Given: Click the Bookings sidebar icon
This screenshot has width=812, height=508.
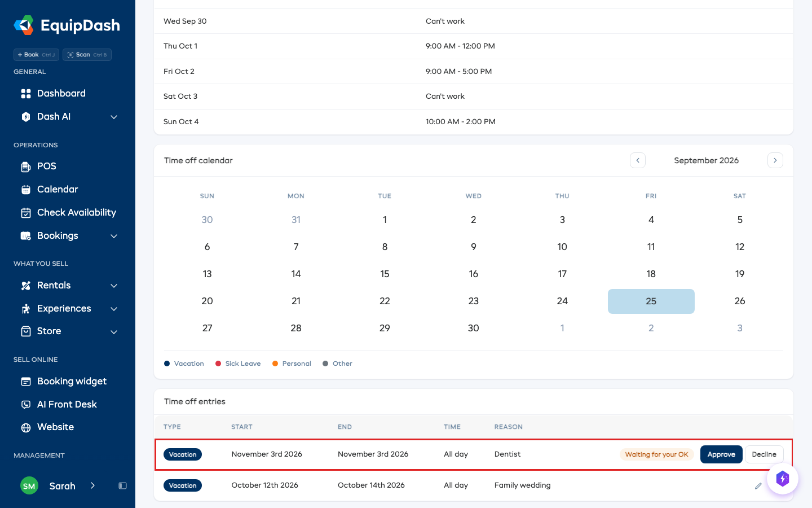Looking at the screenshot, I should [26, 236].
